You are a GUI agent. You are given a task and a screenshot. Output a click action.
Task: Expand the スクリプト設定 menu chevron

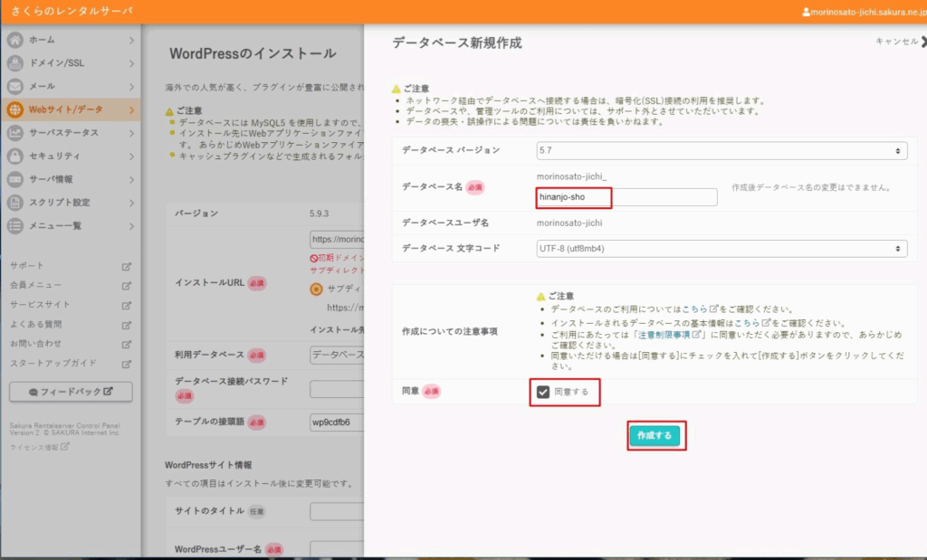tap(131, 204)
